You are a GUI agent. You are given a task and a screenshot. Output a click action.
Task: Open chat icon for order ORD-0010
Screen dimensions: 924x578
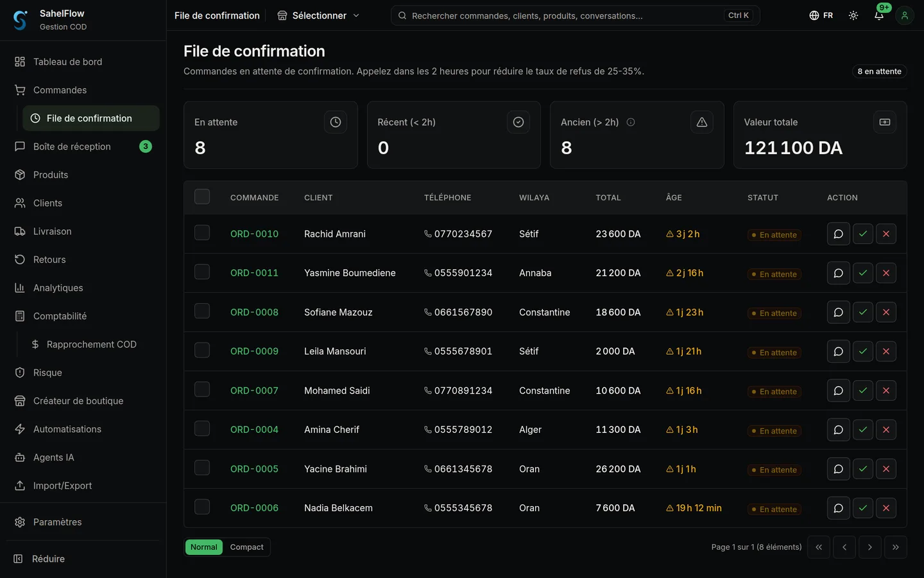(x=838, y=234)
